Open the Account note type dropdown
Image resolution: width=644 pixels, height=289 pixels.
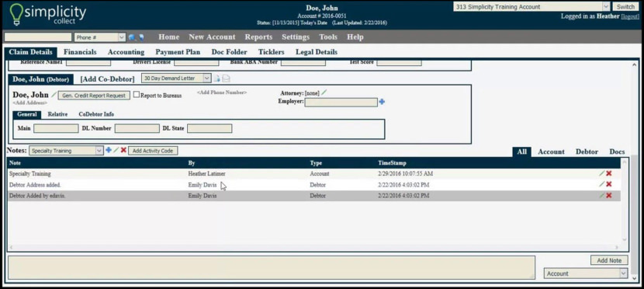[x=586, y=273]
